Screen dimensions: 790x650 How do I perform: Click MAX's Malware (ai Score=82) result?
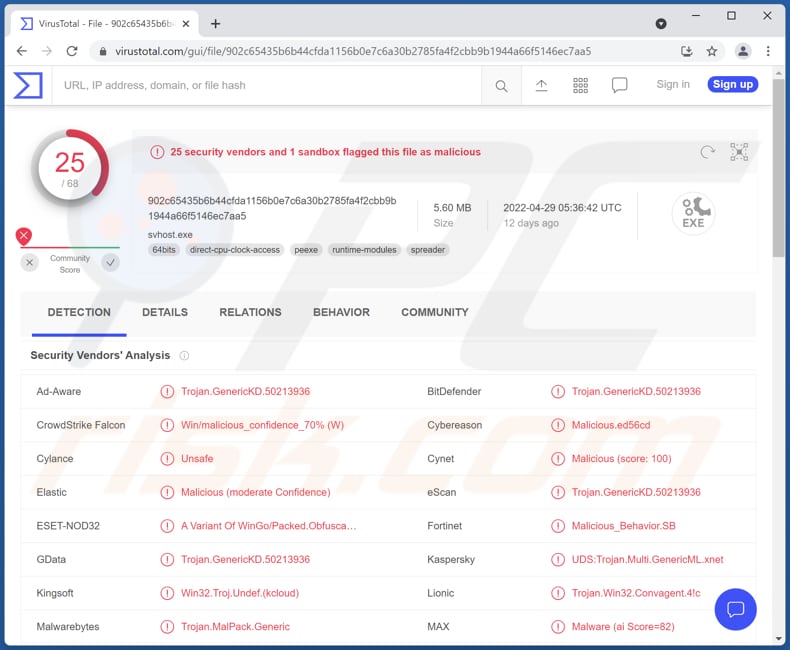[x=623, y=627]
